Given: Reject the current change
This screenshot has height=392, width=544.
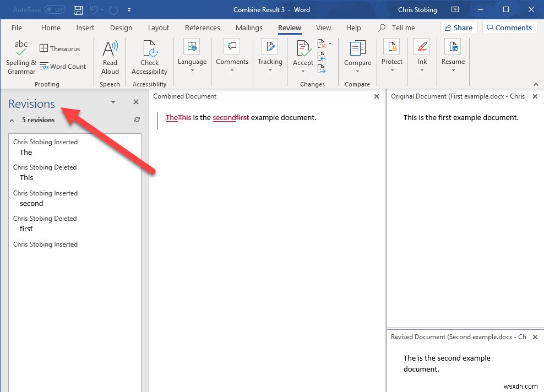Looking at the screenshot, I should pos(321,44).
